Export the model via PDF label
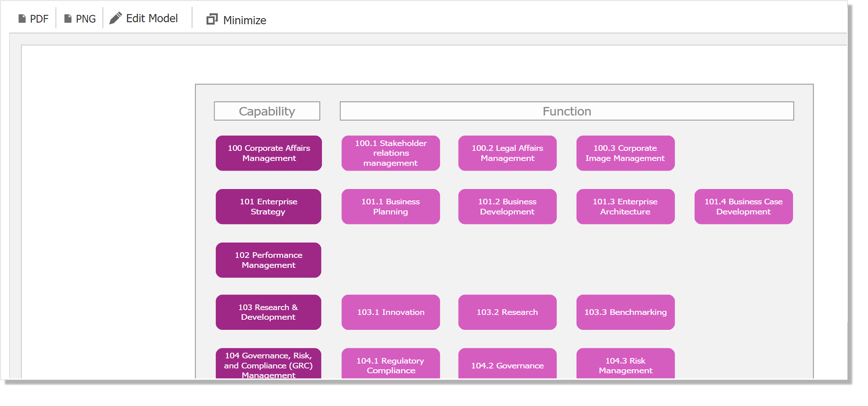Image resolution: width=868 pixels, height=406 pixels. [x=39, y=19]
